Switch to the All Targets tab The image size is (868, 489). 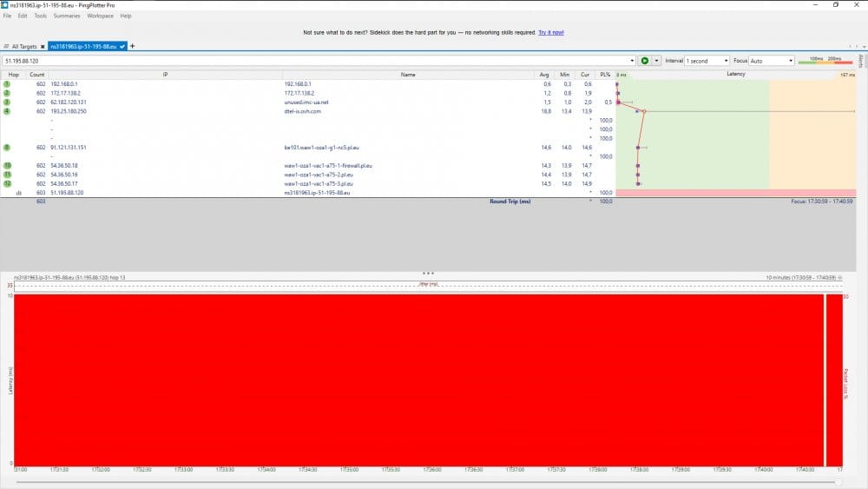click(26, 45)
